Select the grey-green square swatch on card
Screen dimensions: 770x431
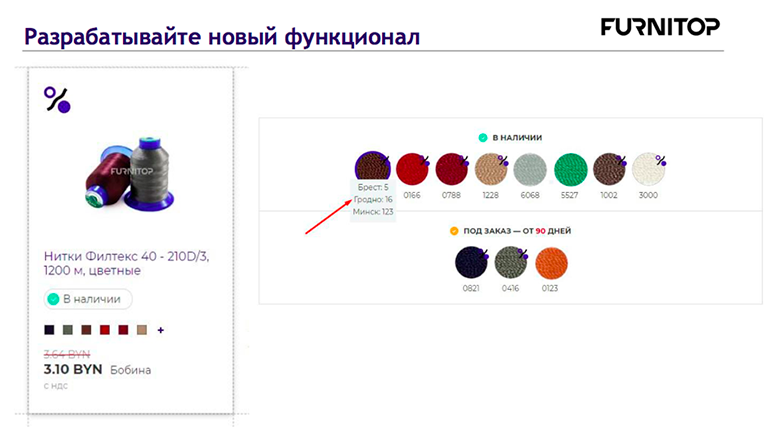[x=68, y=330]
